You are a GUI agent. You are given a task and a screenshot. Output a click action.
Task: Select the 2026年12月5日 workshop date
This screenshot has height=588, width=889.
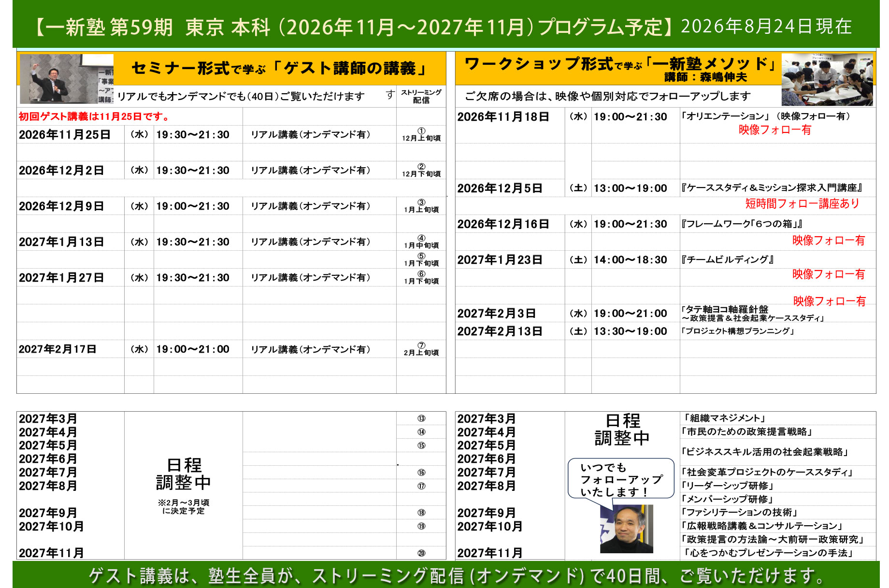click(500, 188)
